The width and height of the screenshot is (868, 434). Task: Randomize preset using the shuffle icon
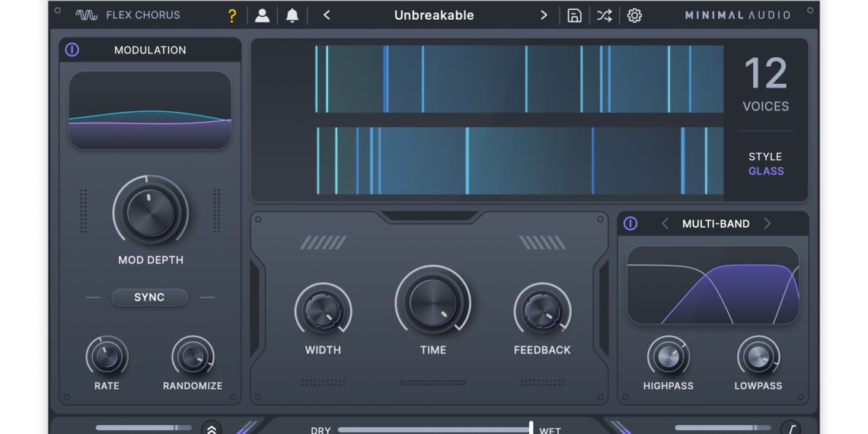pyautogui.click(x=604, y=15)
